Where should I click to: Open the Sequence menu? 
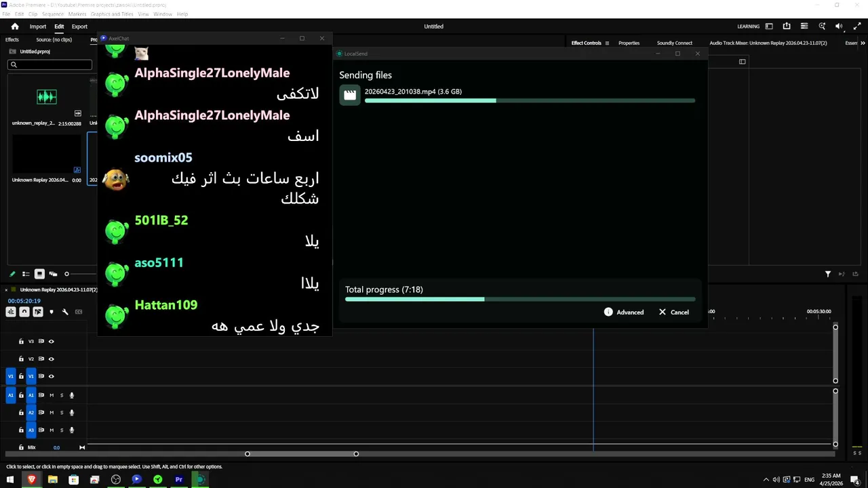coord(52,14)
